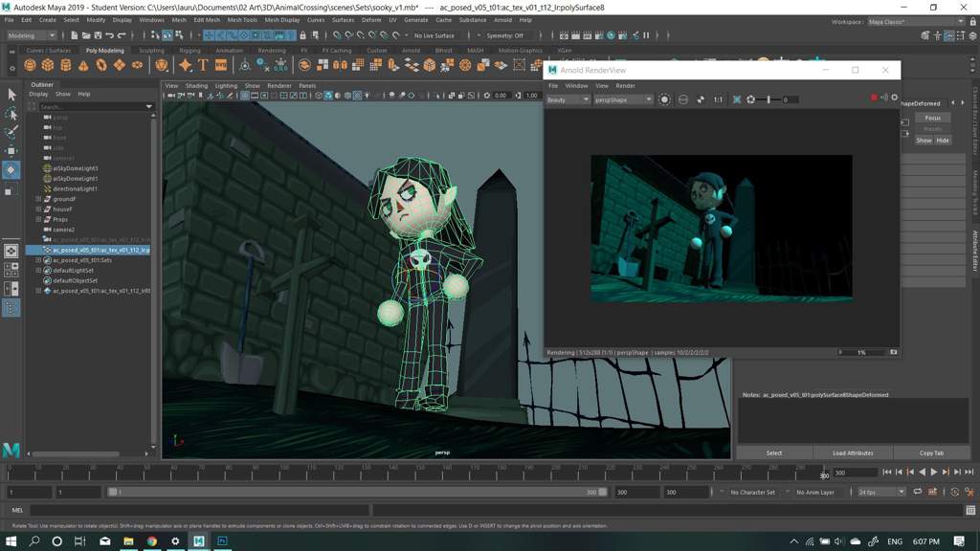This screenshot has width=980, height=551.
Task: Set 1:1 zoom in Arnold RenderView
Action: 718,99
